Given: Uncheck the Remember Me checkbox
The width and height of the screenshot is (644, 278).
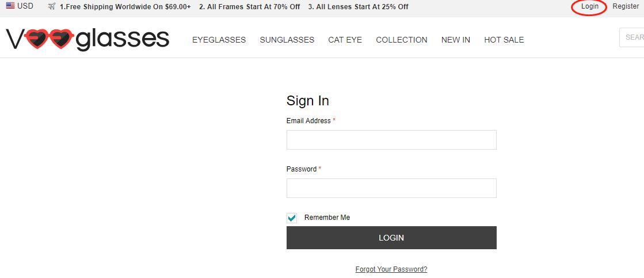Looking at the screenshot, I should pos(292,218).
